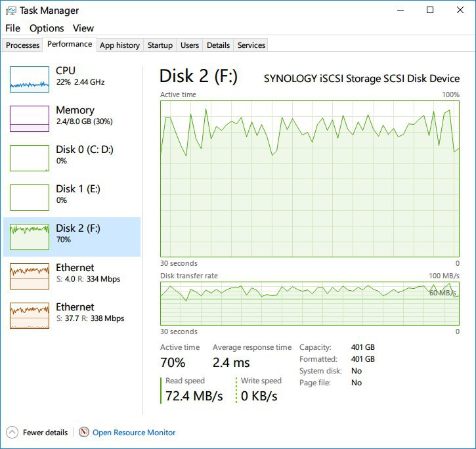Open the Disk 0 (C: D:) graph icon
The height and width of the screenshot is (449, 476).
(x=30, y=158)
